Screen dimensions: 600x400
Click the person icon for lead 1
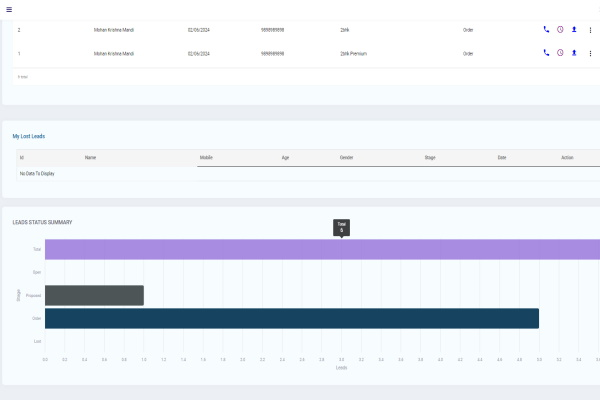pyautogui.click(x=574, y=53)
